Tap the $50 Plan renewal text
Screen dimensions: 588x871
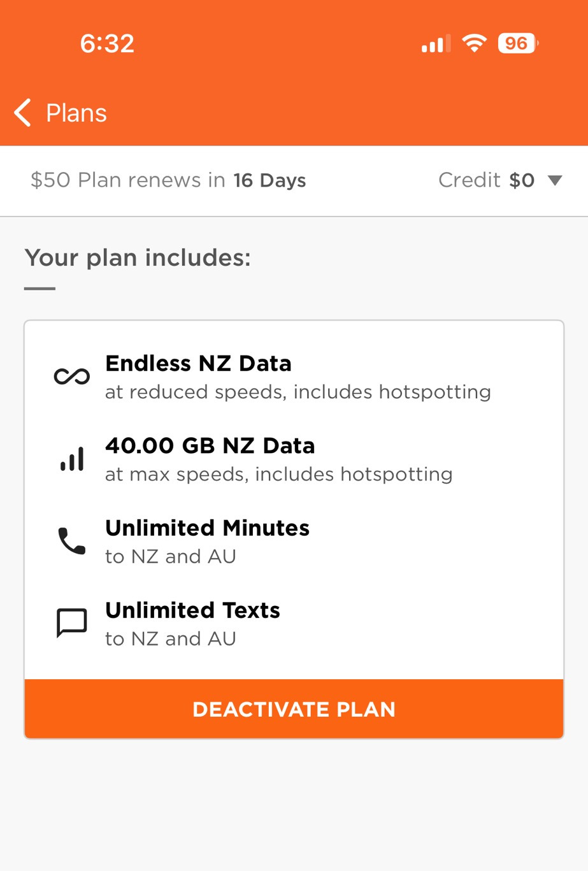coord(127,180)
